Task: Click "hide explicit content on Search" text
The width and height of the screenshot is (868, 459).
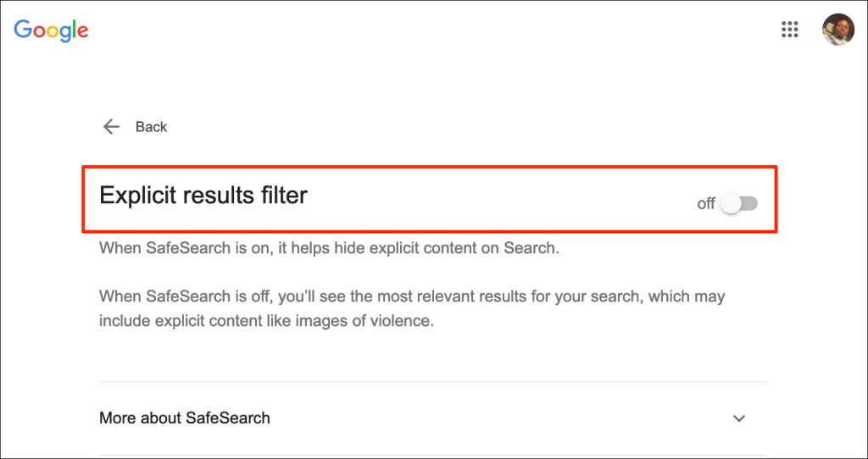Action: (x=458, y=249)
